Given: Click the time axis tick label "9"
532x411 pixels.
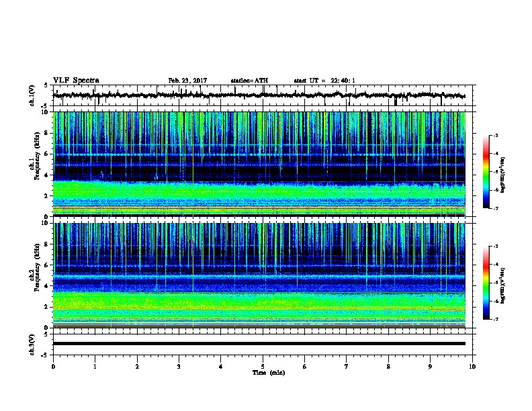Looking at the screenshot, I should [x=430, y=367].
